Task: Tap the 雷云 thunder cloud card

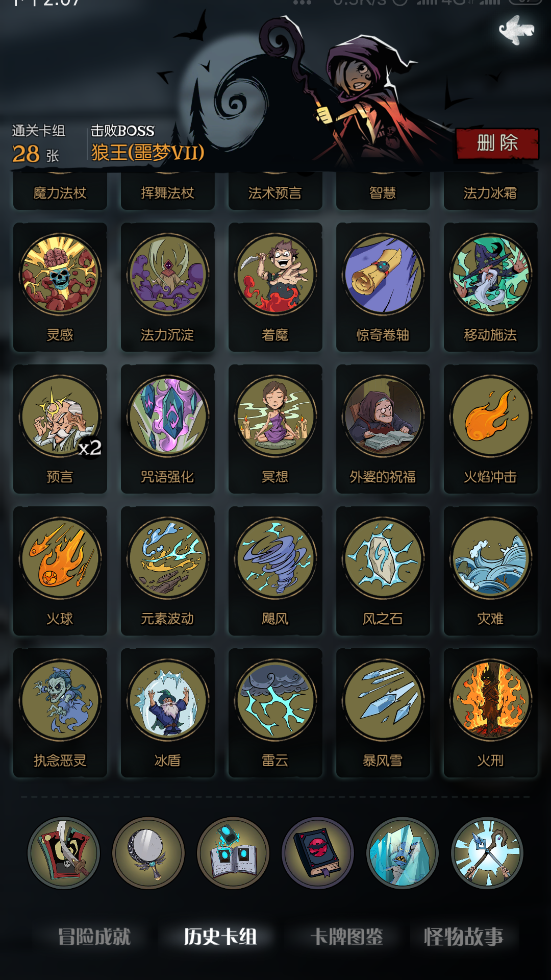Action: pyautogui.click(x=275, y=713)
